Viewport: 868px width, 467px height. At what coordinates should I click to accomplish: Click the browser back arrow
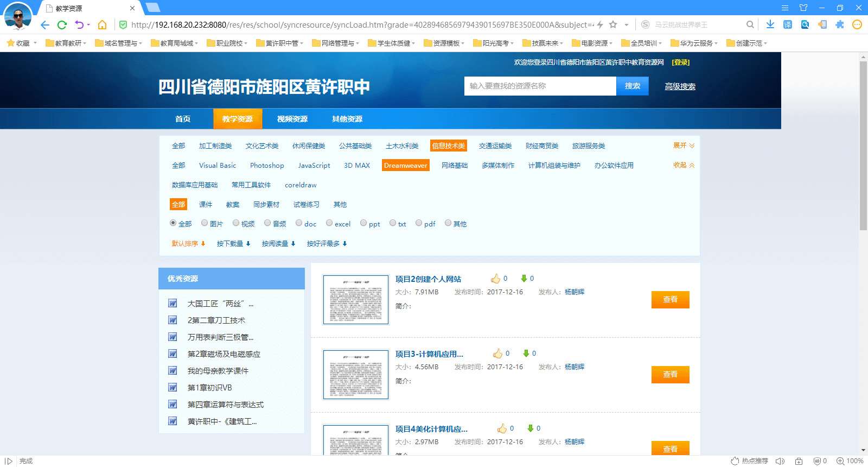pos(45,25)
